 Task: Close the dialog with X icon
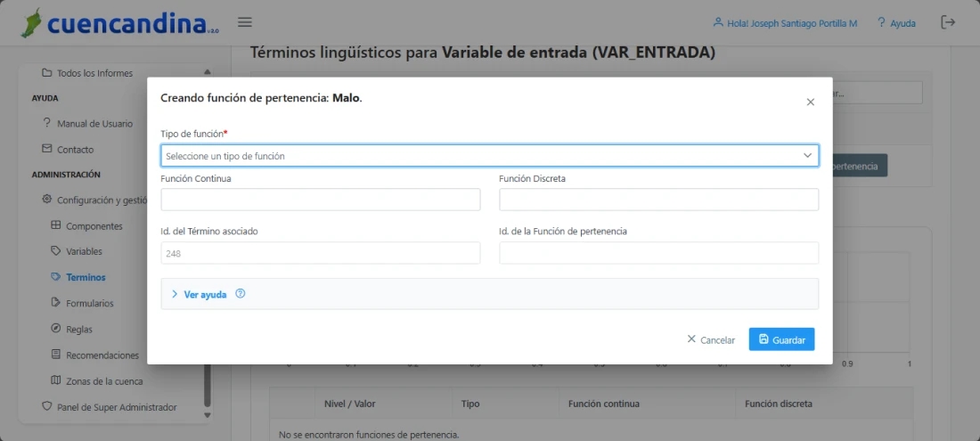point(810,102)
